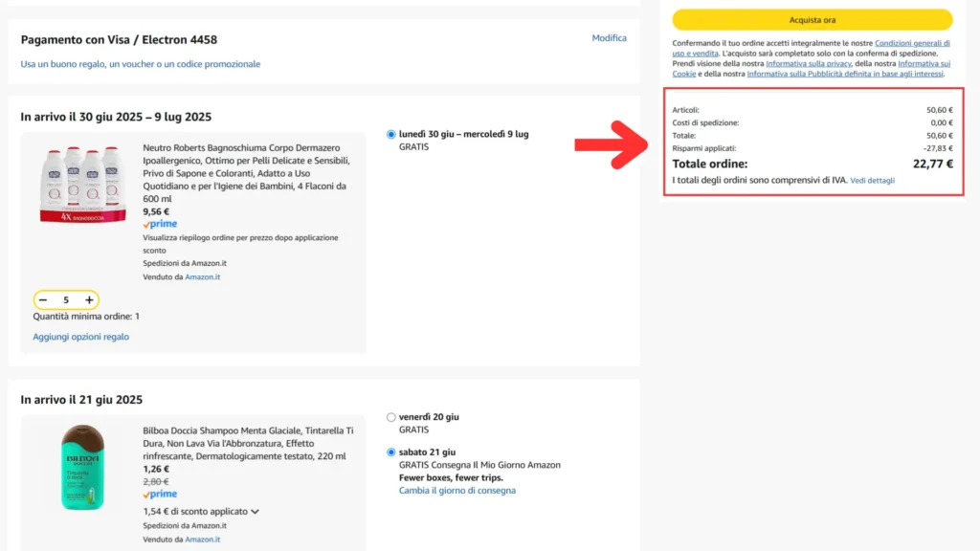This screenshot has width=980, height=551.
Task: Click the Totale ordine amount 22,77 €
Action: (x=932, y=164)
